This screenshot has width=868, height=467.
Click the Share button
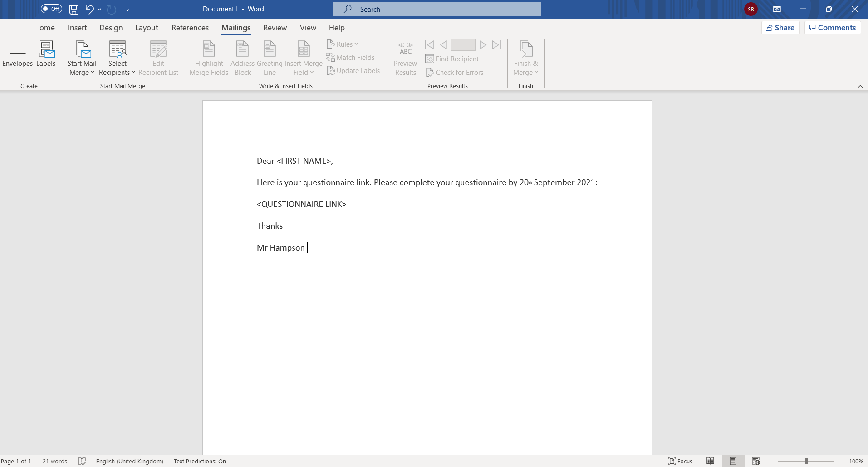[780, 28]
